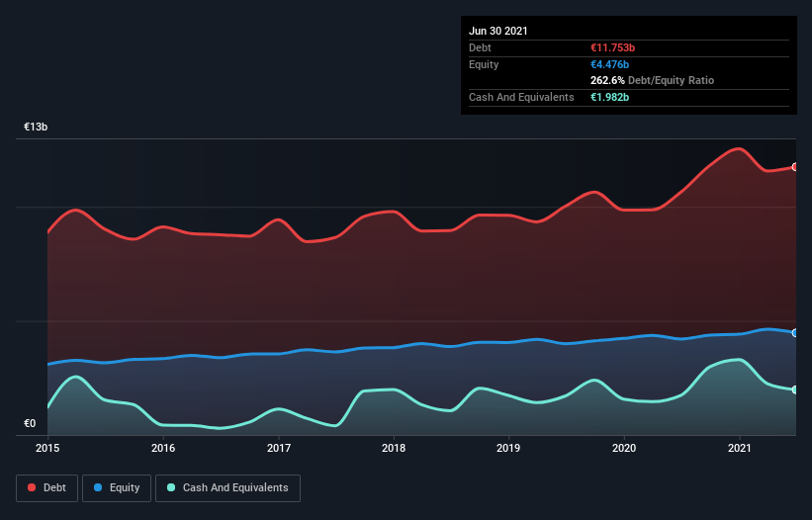Image resolution: width=812 pixels, height=520 pixels.
Task: Select the 2017 x-axis label
Action: (x=279, y=448)
